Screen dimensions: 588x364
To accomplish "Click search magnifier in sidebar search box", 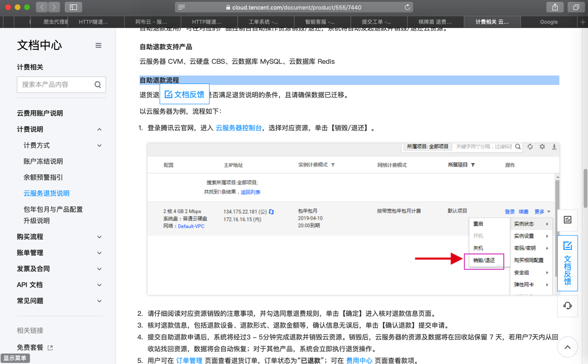I will [x=98, y=85].
